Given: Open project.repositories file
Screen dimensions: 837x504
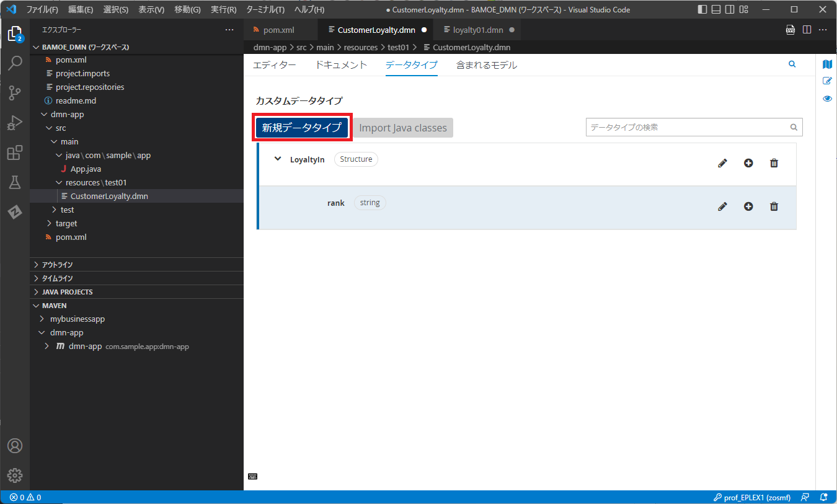Looking at the screenshot, I should (90, 87).
